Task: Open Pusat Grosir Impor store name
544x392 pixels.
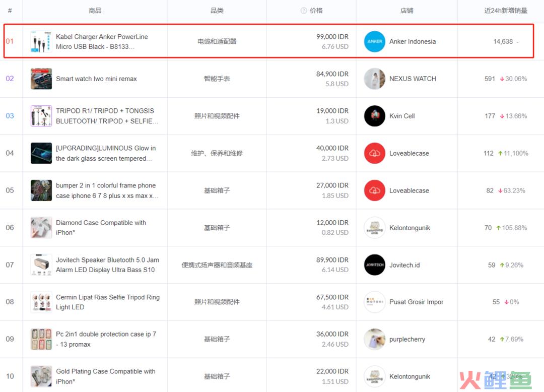Action: [x=417, y=302]
